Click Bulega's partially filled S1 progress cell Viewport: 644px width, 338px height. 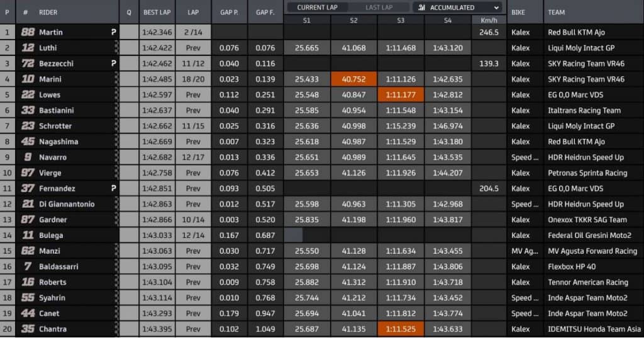click(x=294, y=235)
